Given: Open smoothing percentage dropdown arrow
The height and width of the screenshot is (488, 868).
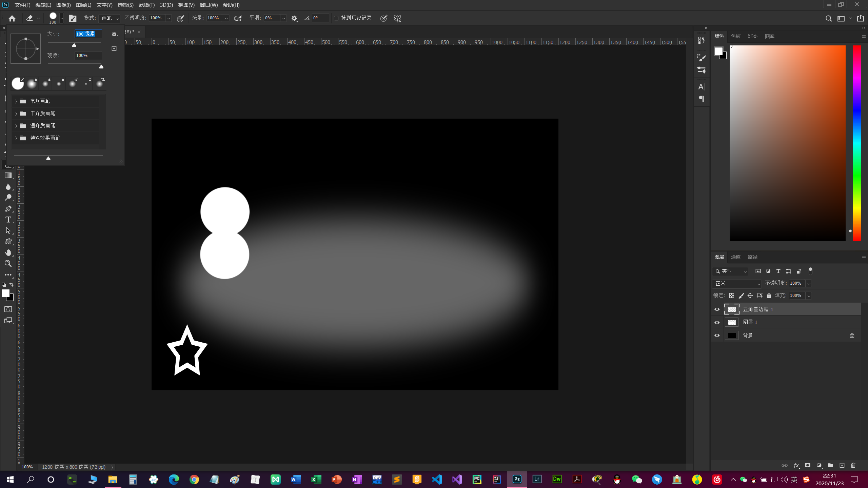Looking at the screenshot, I should tap(283, 18).
